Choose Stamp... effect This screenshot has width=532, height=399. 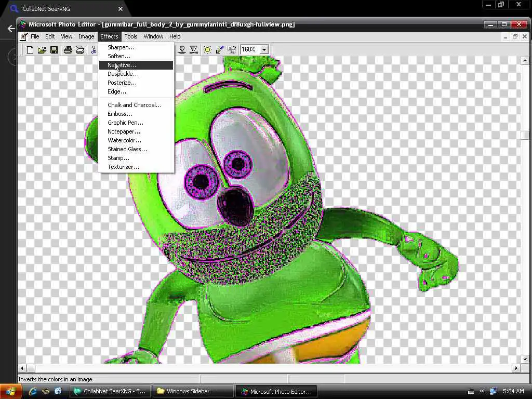coord(136,158)
